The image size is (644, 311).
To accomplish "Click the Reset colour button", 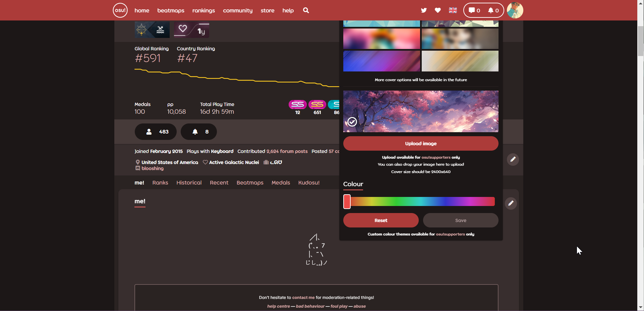I will click(381, 220).
